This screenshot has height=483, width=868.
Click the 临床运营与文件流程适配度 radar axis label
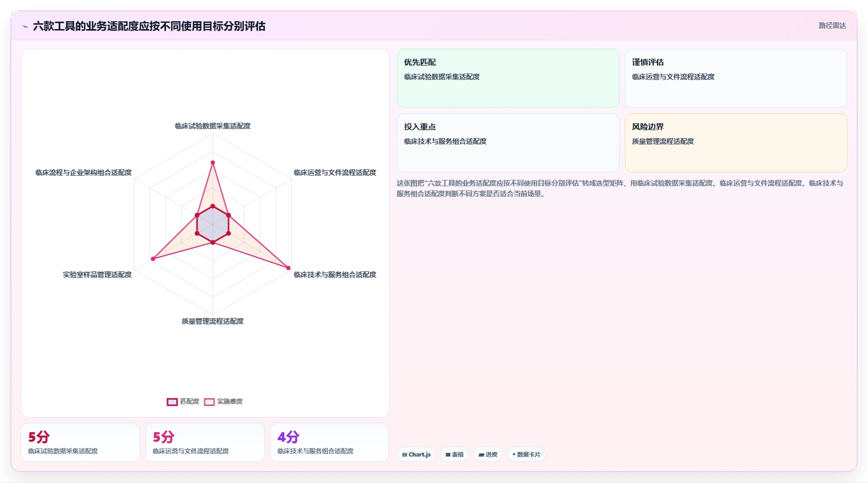pos(335,172)
